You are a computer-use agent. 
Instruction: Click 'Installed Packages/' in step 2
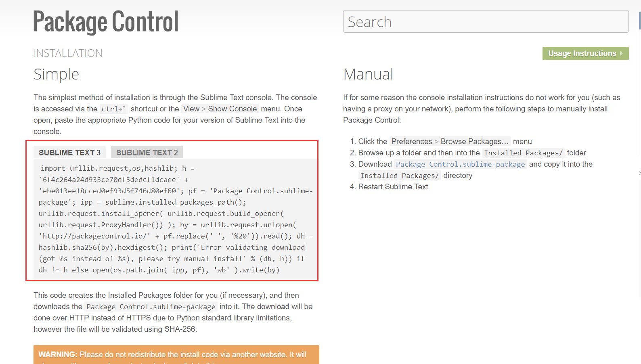coord(523,153)
